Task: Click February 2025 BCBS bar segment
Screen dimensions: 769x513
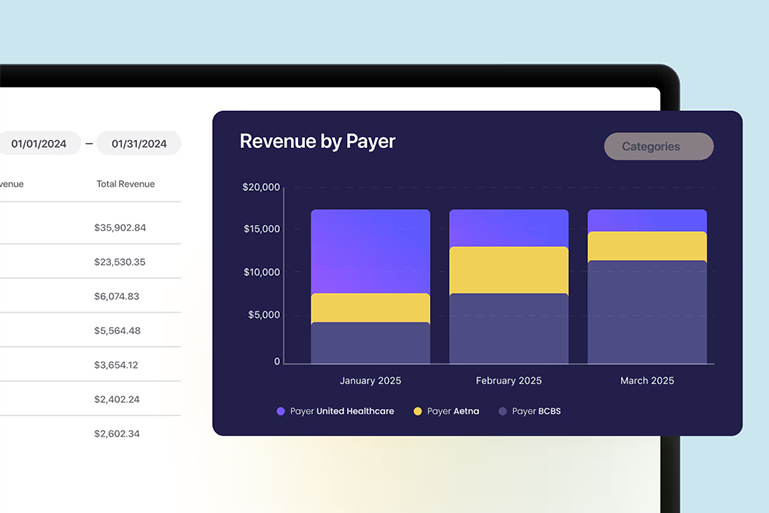Action: (x=509, y=329)
